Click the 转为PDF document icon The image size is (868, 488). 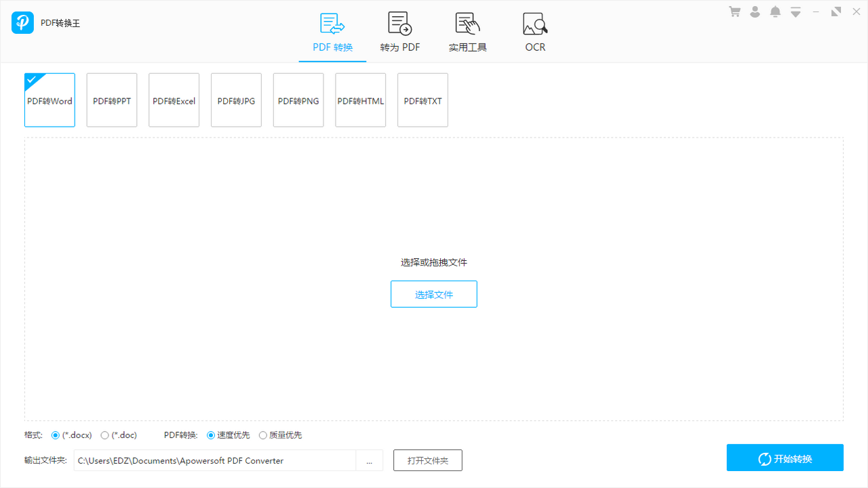point(399,24)
